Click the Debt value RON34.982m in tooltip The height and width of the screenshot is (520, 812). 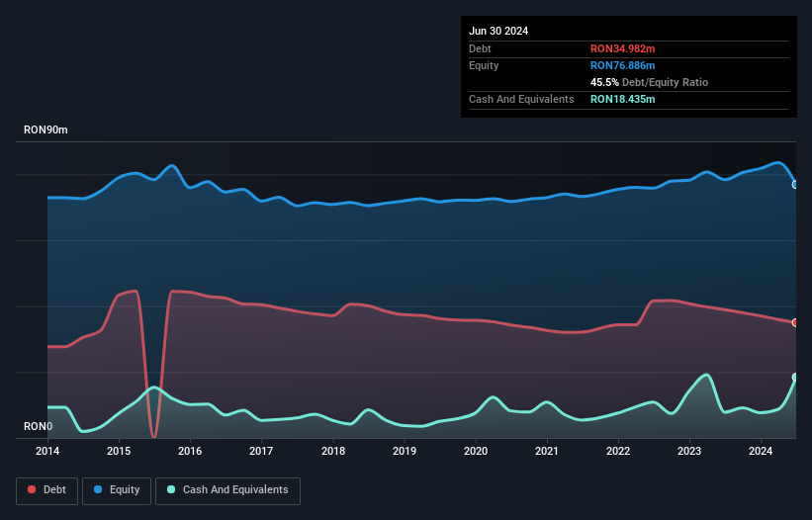click(622, 48)
